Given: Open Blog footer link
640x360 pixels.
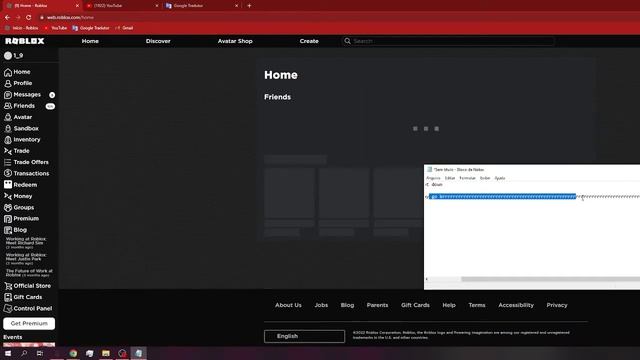Looking at the screenshot, I should click(x=347, y=305).
